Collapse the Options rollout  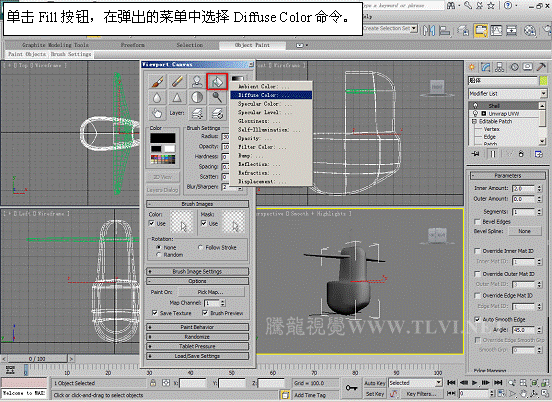[x=197, y=281]
